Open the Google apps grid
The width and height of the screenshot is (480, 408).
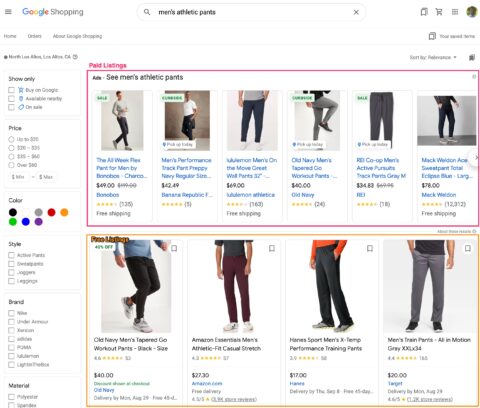(455, 12)
